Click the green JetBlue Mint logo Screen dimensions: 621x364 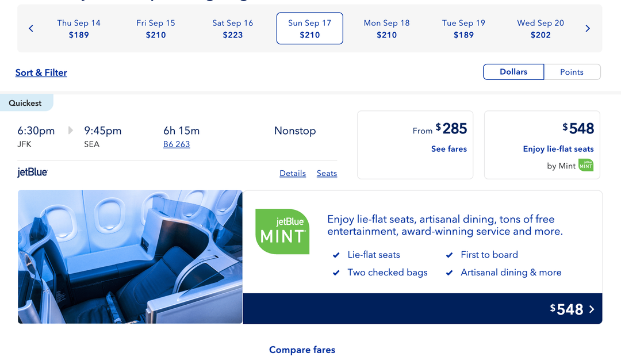(x=282, y=231)
